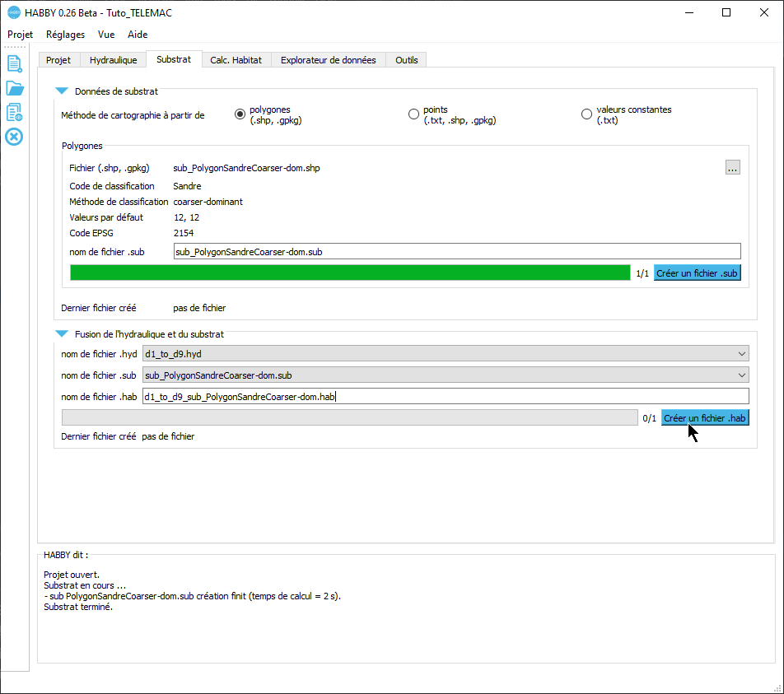Viewport: 784px width, 694px height.
Task: Click the green substrate progress bar
Action: pyautogui.click(x=350, y=273)
